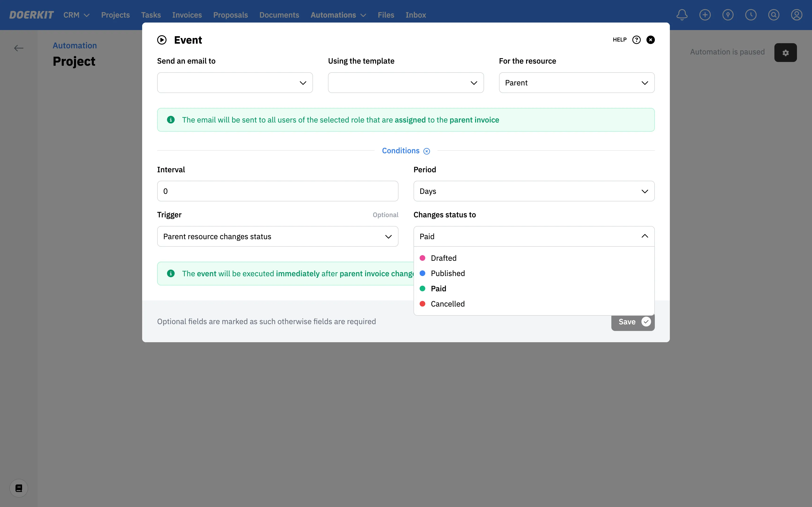Open the user profile icon
This screenshot has height=507, width=812.
(x=796, y=15)
